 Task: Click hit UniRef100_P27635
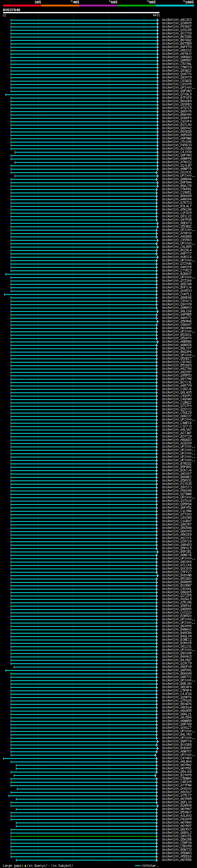(177, 484)
